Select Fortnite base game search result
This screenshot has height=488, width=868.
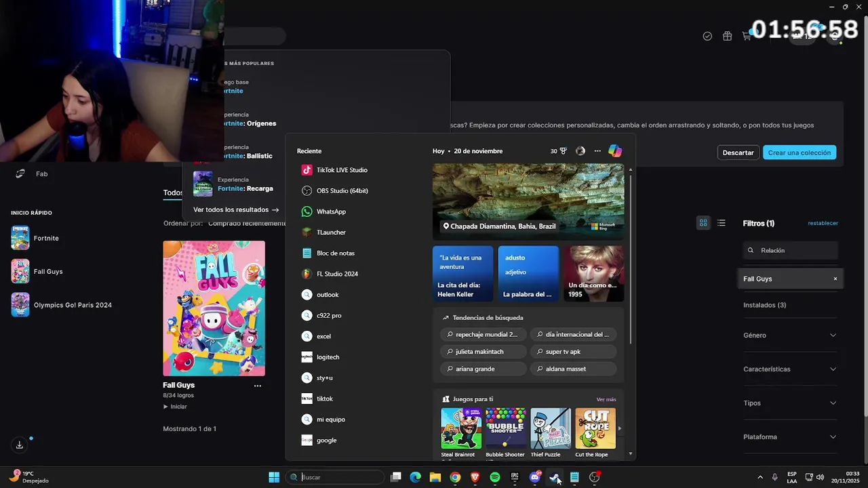[x=233, y=87]
